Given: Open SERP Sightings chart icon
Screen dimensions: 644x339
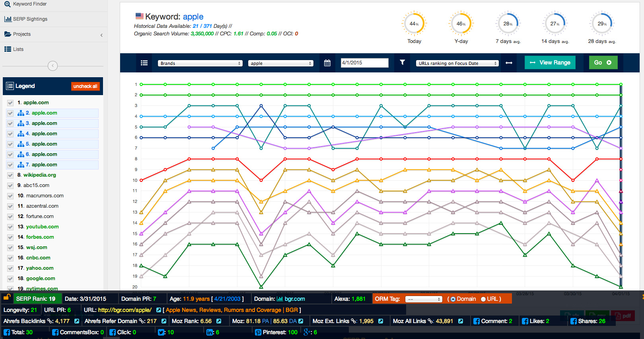Looking at the screenshot, I should (x=8, y=19).
